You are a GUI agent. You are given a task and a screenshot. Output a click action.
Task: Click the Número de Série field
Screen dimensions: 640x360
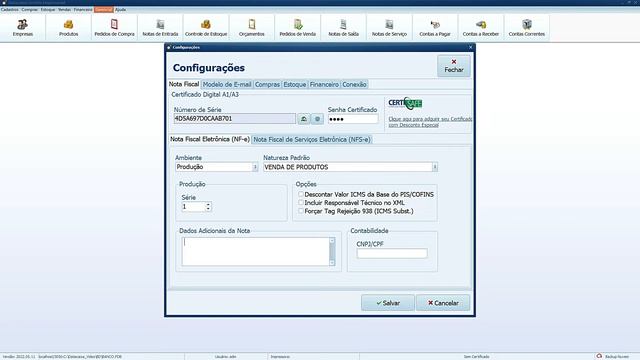tap(235, 119)
